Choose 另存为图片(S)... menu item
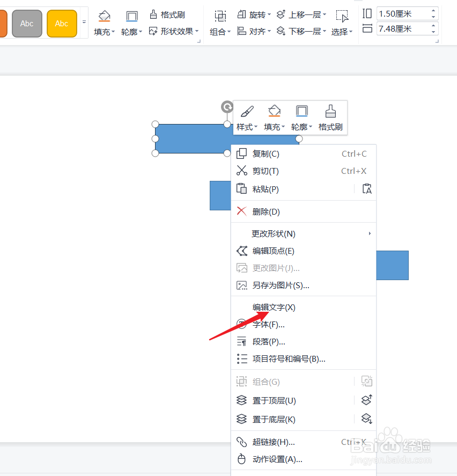457x476 pixels. pos(304,285)
